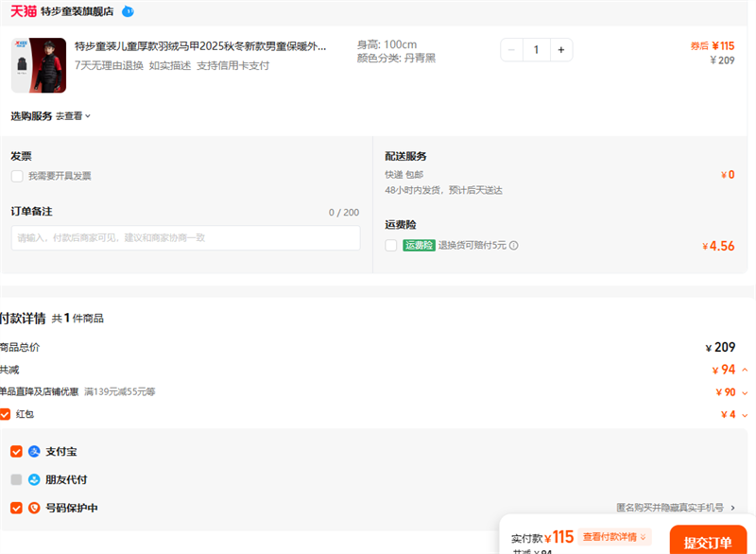Viewport: 756px width, 554px height.
Task: Enable the 运费险 shipping insurance checkbox
Action: pyautogui.click(x=391, y=246)
